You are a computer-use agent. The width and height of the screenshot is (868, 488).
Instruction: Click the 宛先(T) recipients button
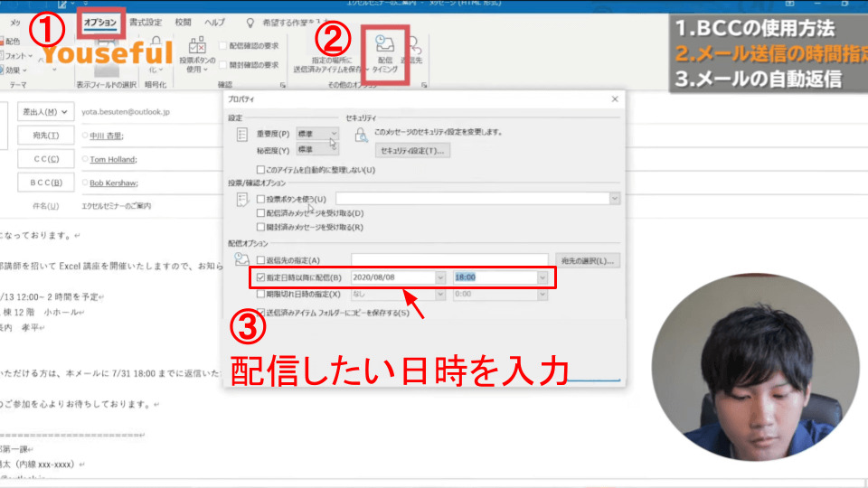coord(45,136)
